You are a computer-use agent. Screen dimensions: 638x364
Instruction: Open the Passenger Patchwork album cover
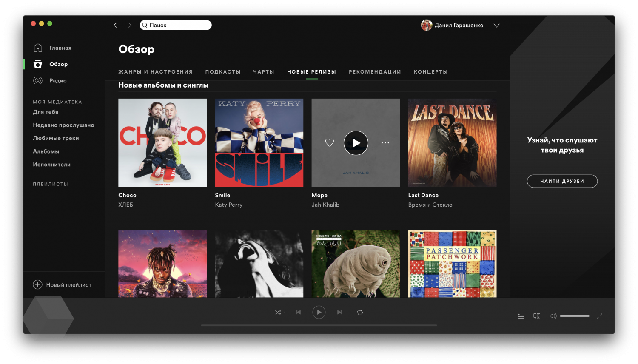coord(452,264)
